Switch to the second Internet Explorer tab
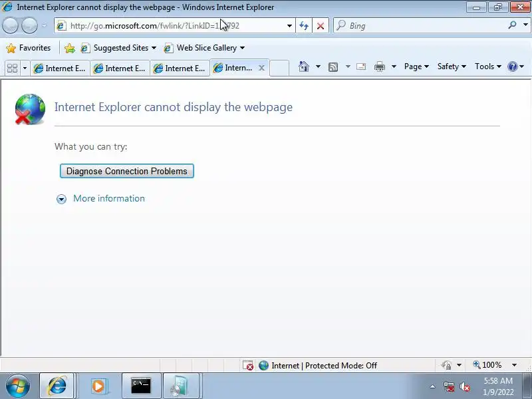This screenshot has height=399, width=532. pos(120,68)
